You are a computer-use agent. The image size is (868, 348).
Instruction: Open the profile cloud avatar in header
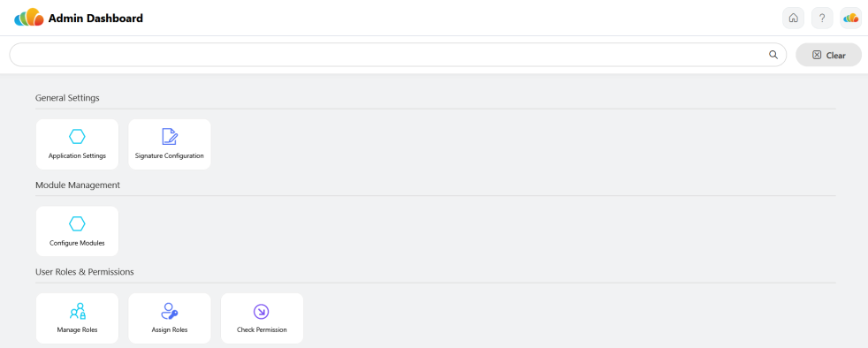(851, 18)
